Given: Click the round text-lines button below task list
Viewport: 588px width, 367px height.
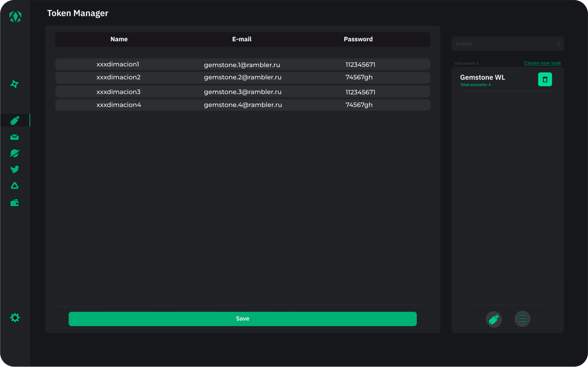Looking at the screenshot, I should click(x=522, y=319).
